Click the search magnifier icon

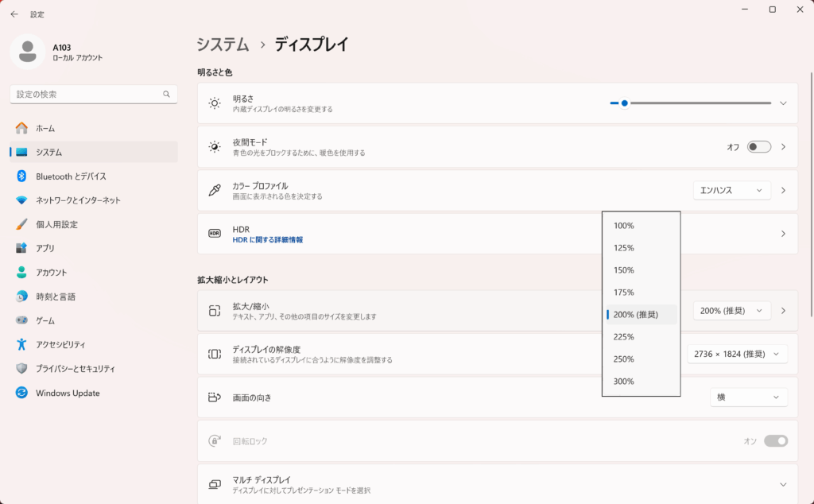coord(167,94)
